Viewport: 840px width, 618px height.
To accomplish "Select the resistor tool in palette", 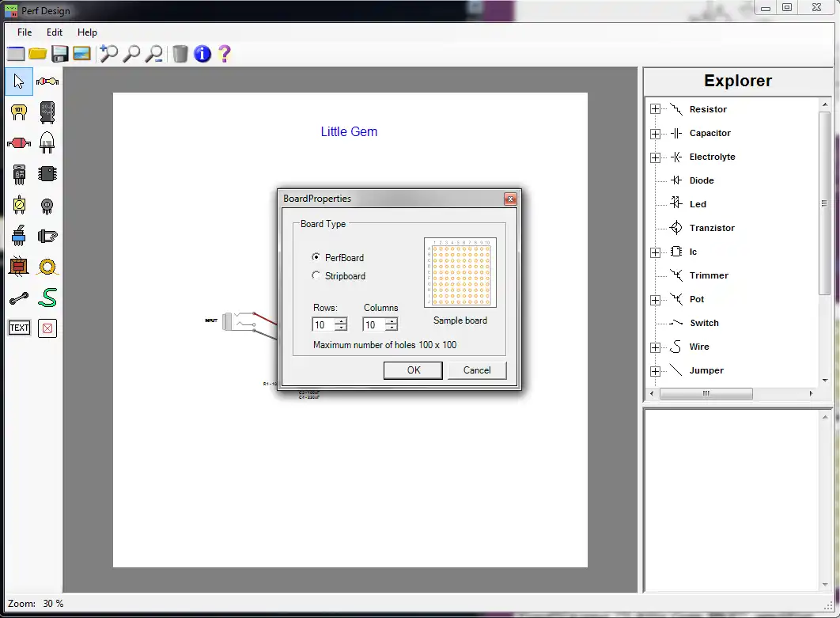I will (x=47, y=82).
